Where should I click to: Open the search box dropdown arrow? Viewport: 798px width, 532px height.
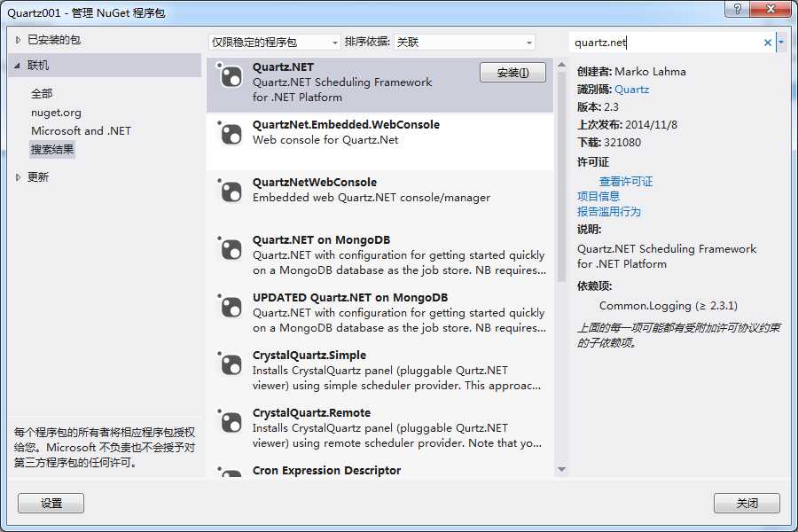tap(781, 43)
